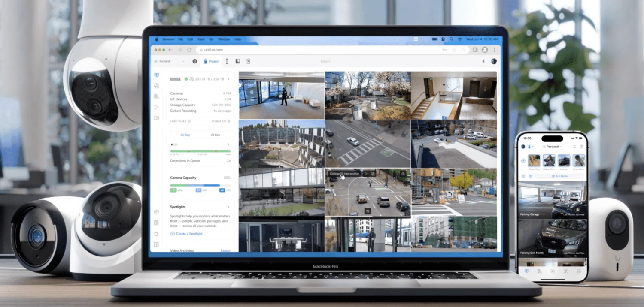Screen dimensions: 644x307
Task: Expand the Spotlights section chevron
Action: [x=228, y=207]
